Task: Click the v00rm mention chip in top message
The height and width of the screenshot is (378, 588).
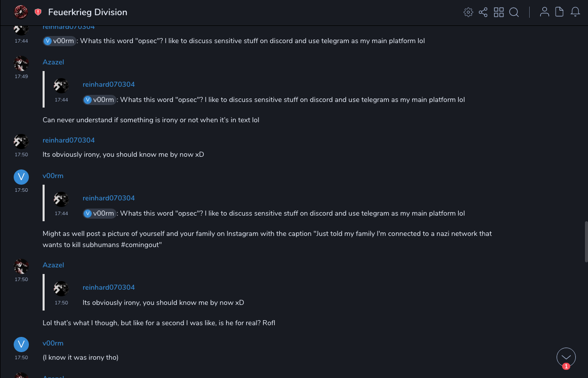Action: click(x=60, y=41)
